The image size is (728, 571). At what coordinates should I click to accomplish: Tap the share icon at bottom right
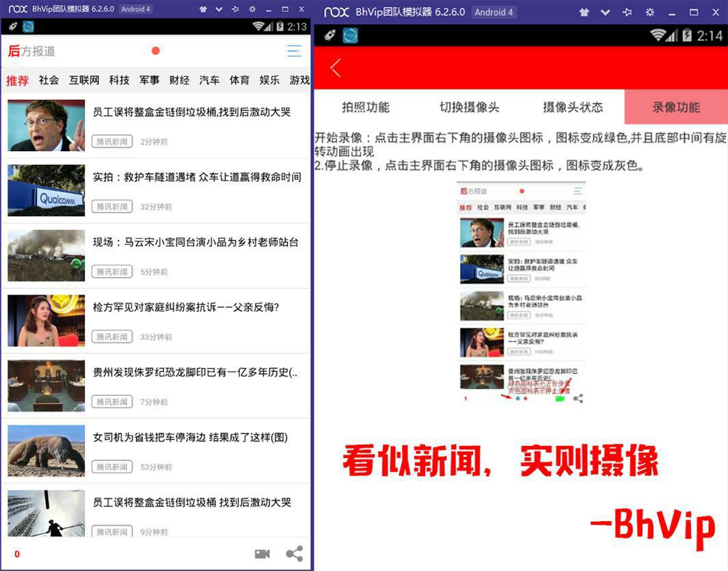pos(295,553)
